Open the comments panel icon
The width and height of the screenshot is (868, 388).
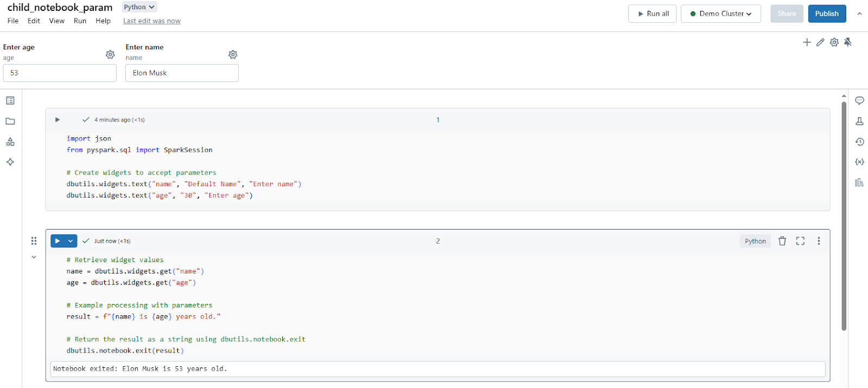click(859, 100)
